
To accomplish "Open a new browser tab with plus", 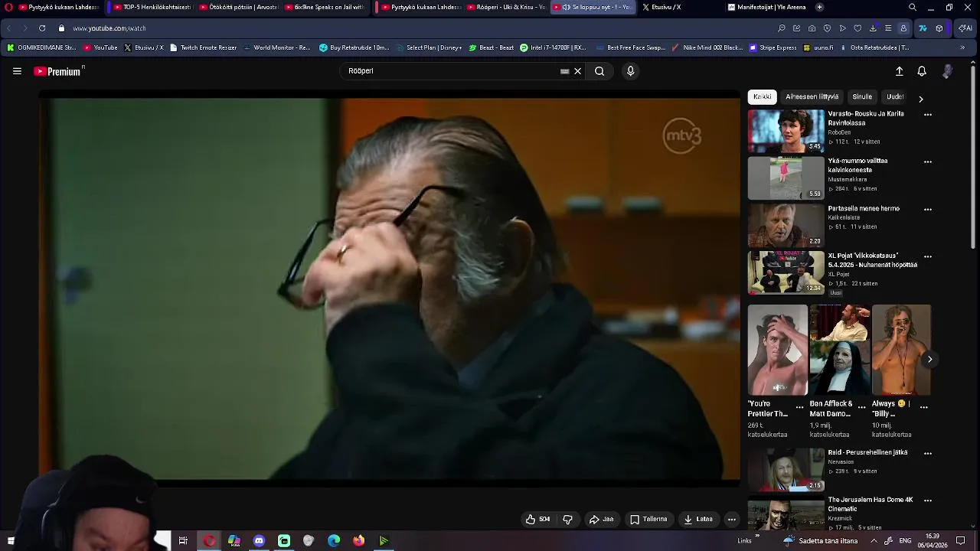I will coord(819,7).
